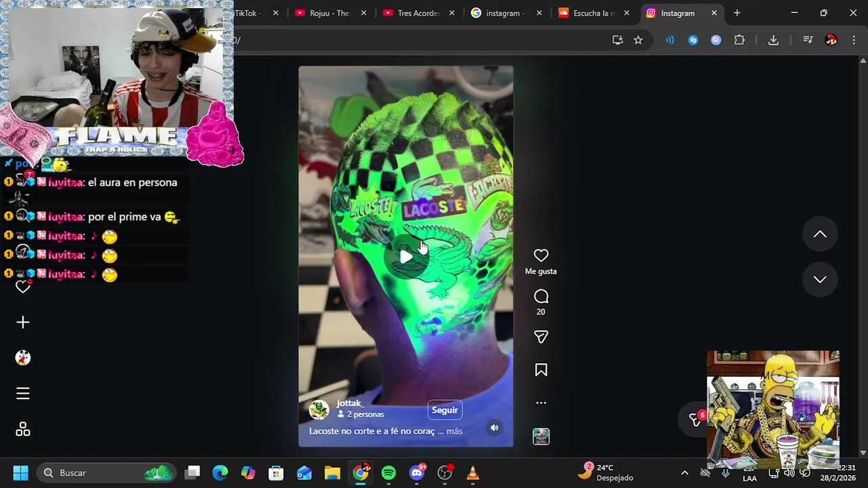868x488 pixels.
Task: Close the Rojuu tab
Action: click(x=364, y=13)
